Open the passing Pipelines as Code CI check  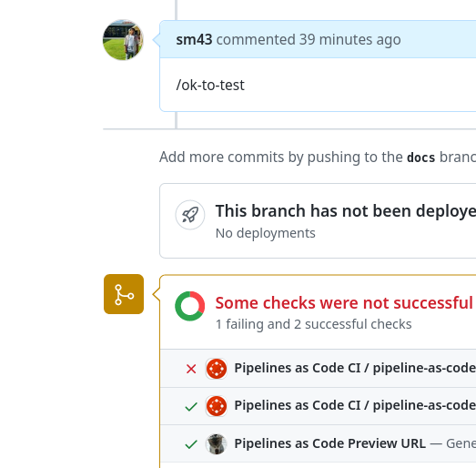pos(355,405)
